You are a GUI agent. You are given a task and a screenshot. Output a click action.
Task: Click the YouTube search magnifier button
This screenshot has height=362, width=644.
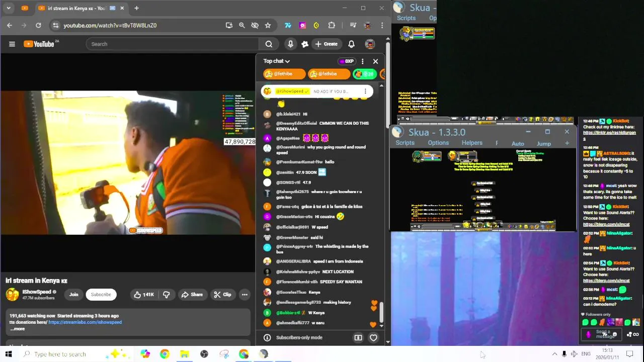(x=269, y=44)
